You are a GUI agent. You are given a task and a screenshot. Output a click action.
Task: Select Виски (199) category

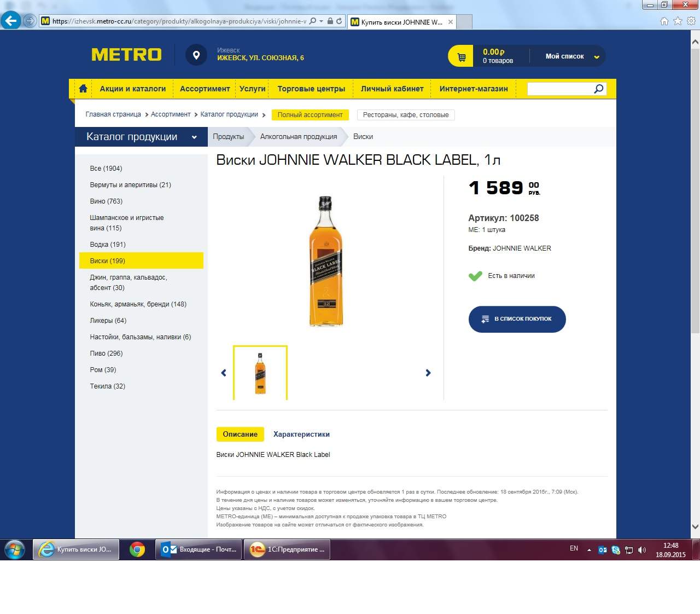pyautogui.click(x=141, y=260)
